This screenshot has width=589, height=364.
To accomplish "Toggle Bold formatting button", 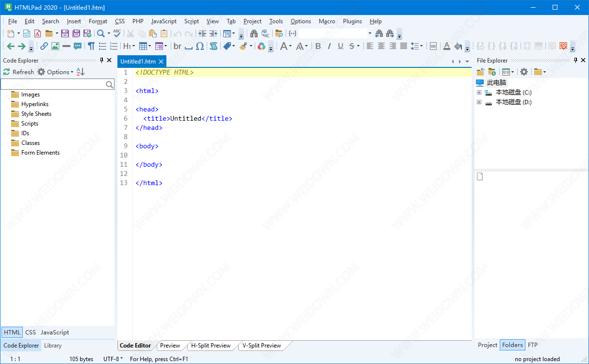I will (318, 46).
